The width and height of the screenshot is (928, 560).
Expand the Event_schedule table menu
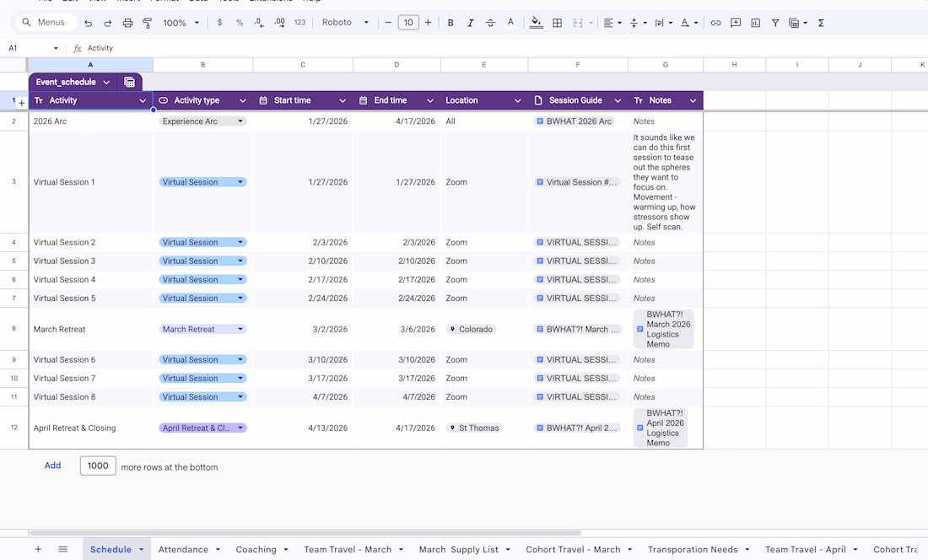point(106,82)
